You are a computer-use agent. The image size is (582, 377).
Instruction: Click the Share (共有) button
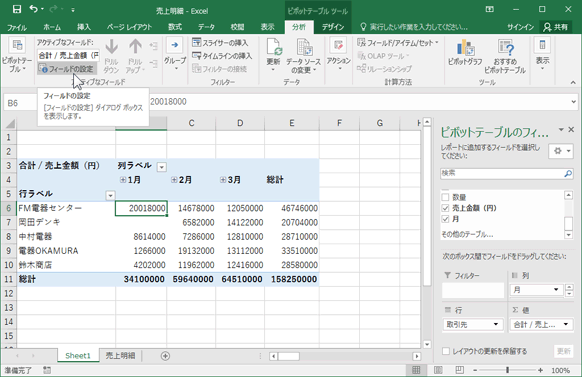(555, 27)
